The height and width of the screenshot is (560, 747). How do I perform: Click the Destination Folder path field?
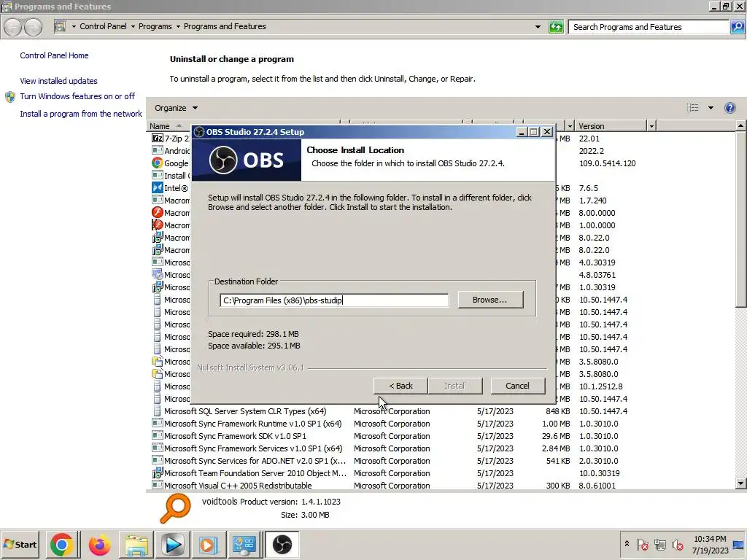click(333, 300)
